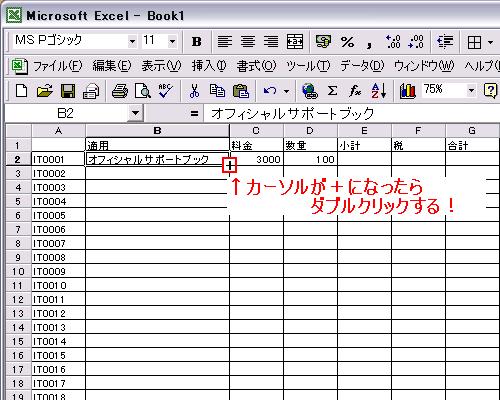Select column E header
This screenshot has height=400, width=500.
[x=364, y=131]
